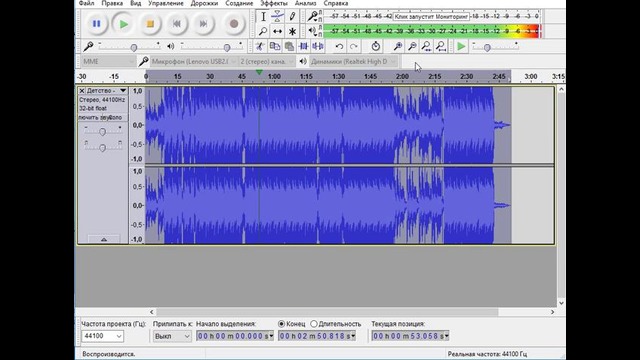Click the Начало выделения time field
640x360 pixels.
(235, 336)
